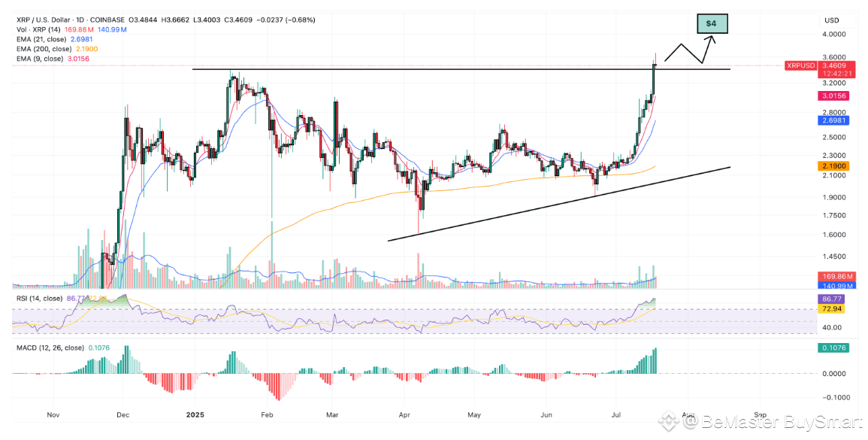The height and width of the screenshot is (440, 868).
Task: Click the 86.77 value in RSI legend
Action: pos(74,298)
